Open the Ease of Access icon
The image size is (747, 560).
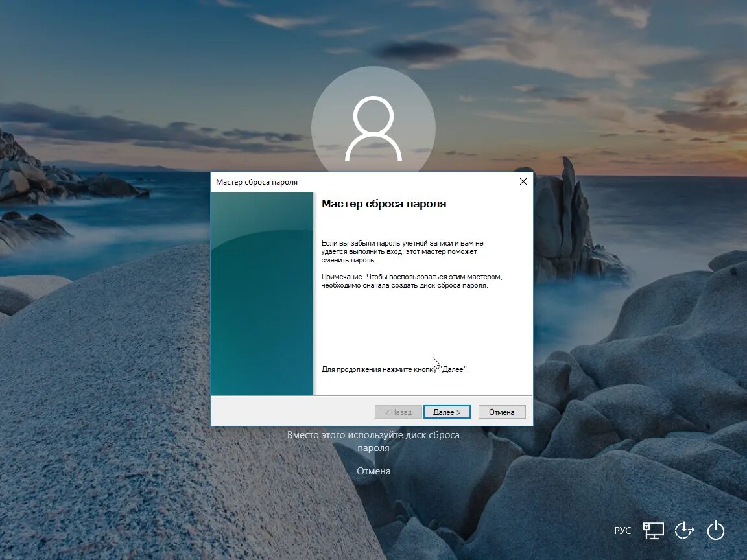point(684,530)
